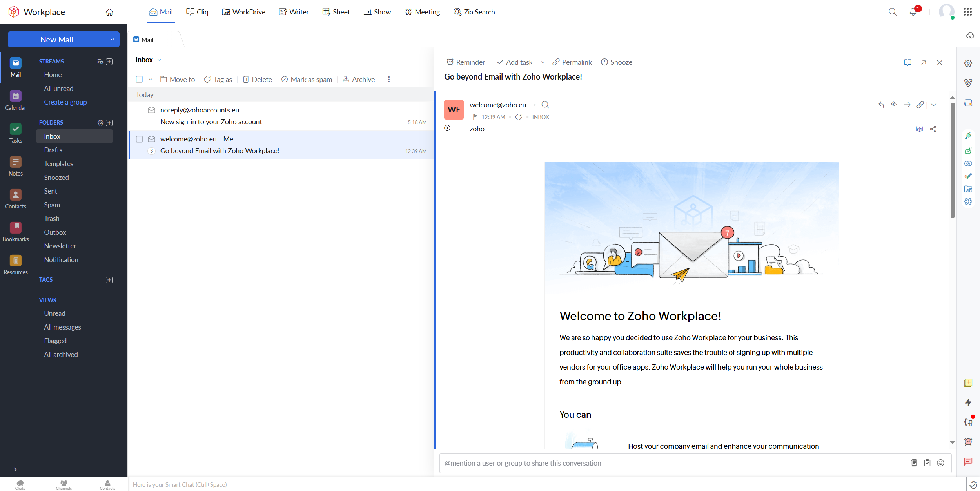Click the Snooze button
Image resolution: width=980 pixels, height=491 pixels.
617,62
